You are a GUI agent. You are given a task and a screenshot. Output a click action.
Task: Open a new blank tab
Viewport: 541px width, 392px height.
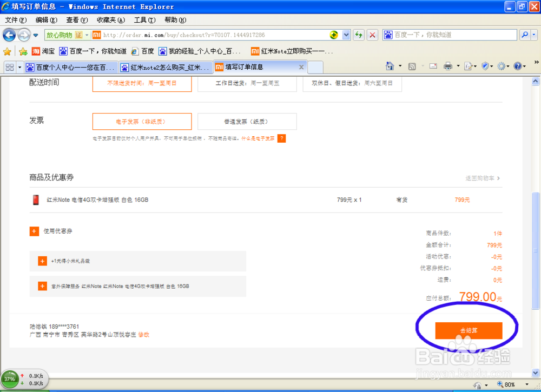coord(315,67)
